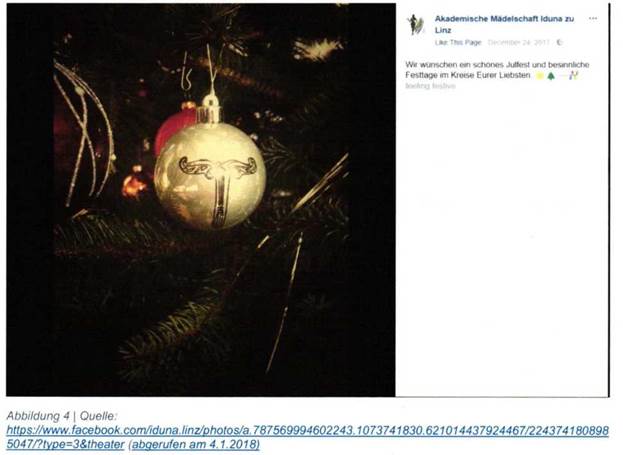Open the three-dot post options menu
The image size is (623, 455).
[x=593, y=19]
